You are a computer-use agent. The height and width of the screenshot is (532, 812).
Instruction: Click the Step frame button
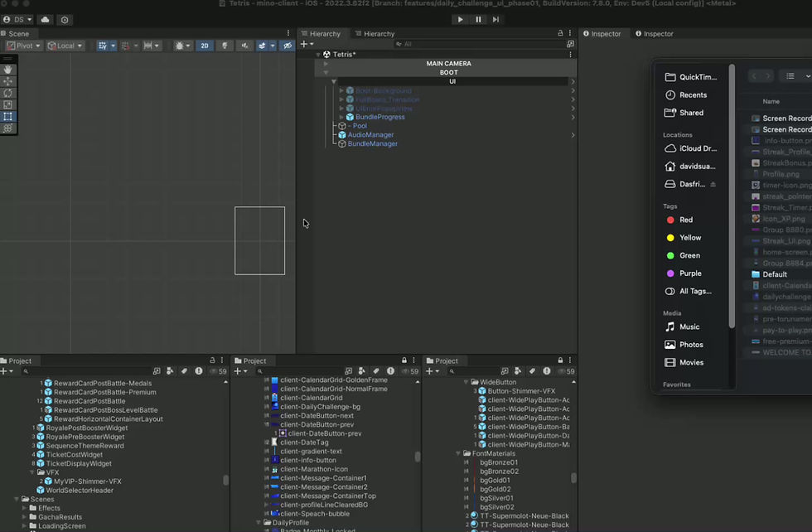[x=495, y=19]
